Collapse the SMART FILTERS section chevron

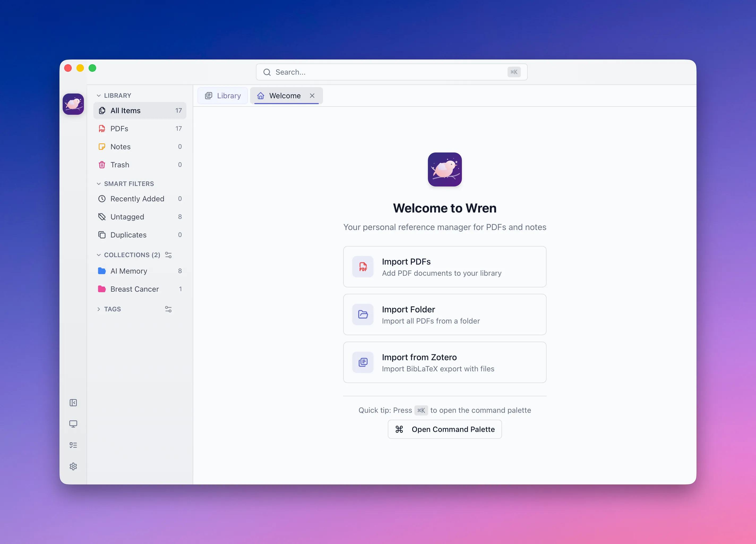point(99,184)
